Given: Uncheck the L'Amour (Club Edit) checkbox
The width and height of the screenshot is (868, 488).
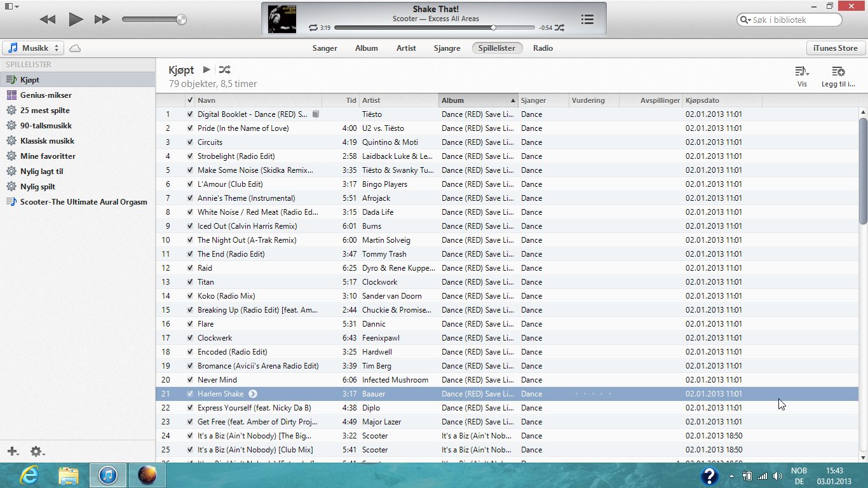Looking at the screenshot, I should 190,184.
